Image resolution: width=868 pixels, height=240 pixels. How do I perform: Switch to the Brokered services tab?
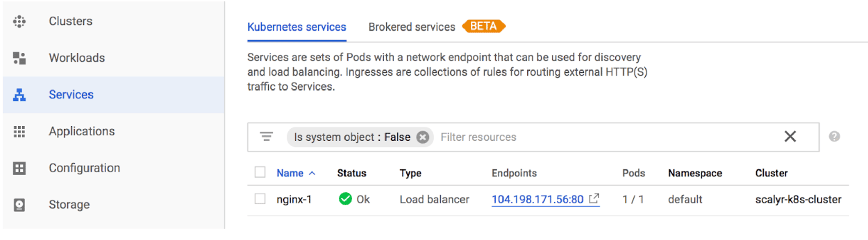pos(412,27)
